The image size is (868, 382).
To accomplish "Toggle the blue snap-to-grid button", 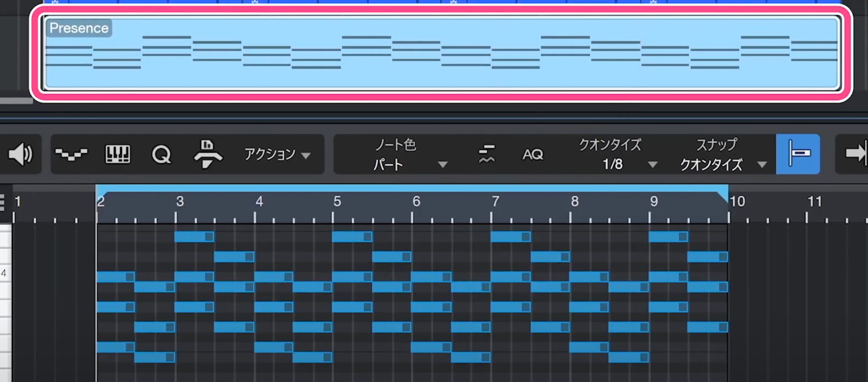I will coord(798,154).
